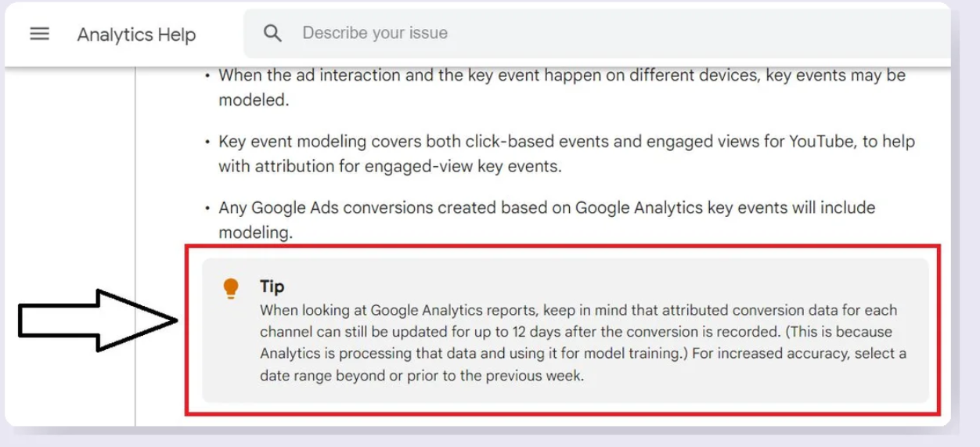The width and height of the screenshot is (980, 447).
Task: Go to the Analytics Help home title
Action: 136,34
